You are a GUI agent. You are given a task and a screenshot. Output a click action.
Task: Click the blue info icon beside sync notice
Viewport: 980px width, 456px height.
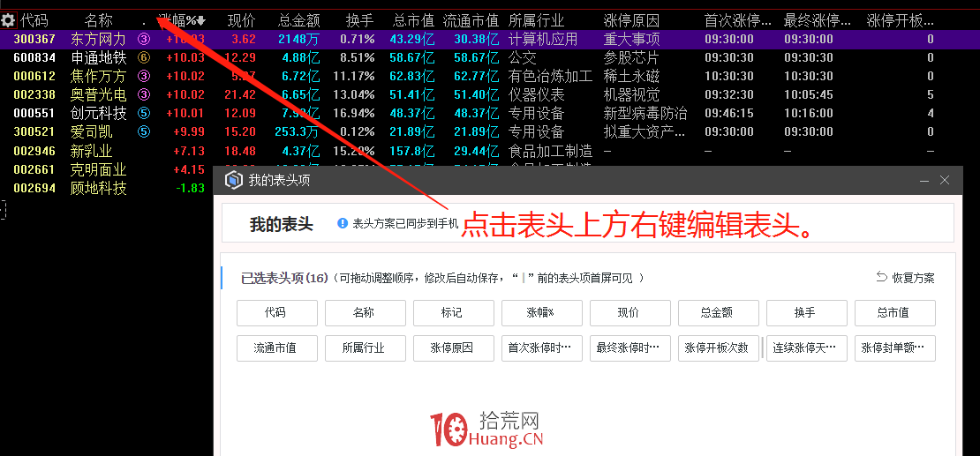click(x=342, y=223)
